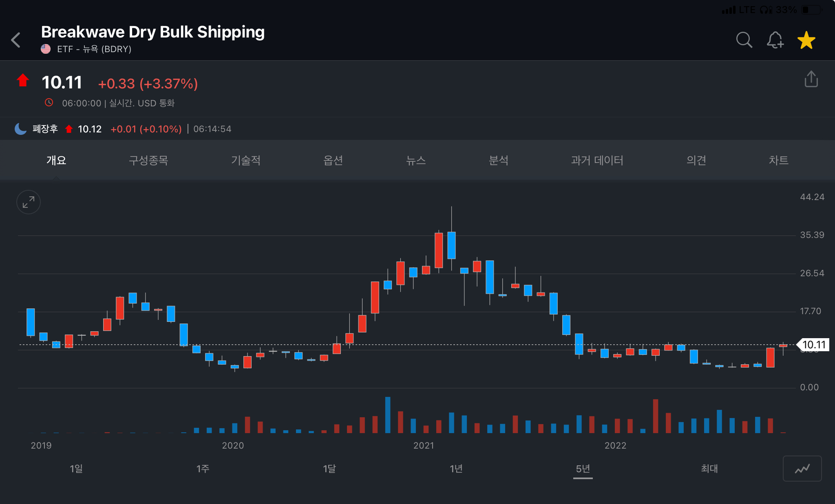Tap the 26.54 price axis label

(812, 273)
